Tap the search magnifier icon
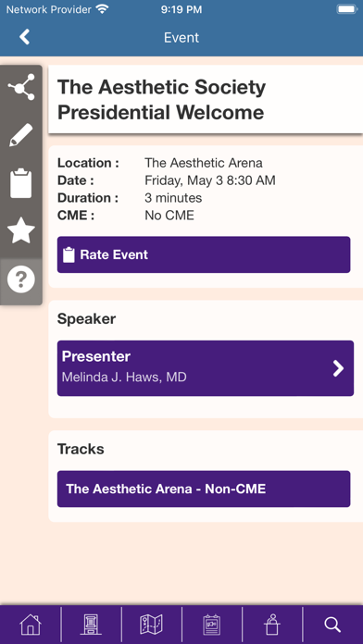 [332, 625]
